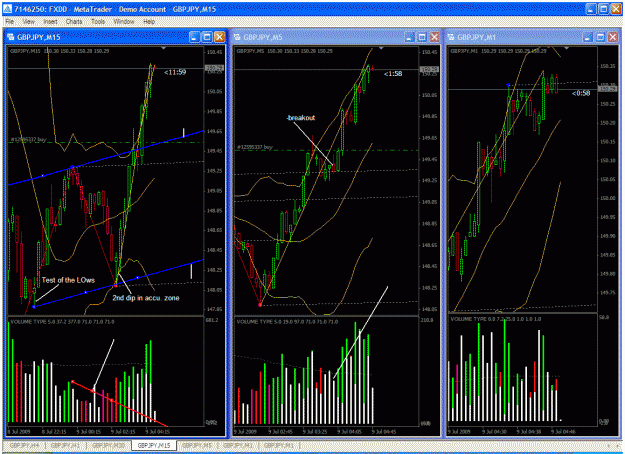Open the Insert menu
Screen dimensions: 625x454
(50, 22)
